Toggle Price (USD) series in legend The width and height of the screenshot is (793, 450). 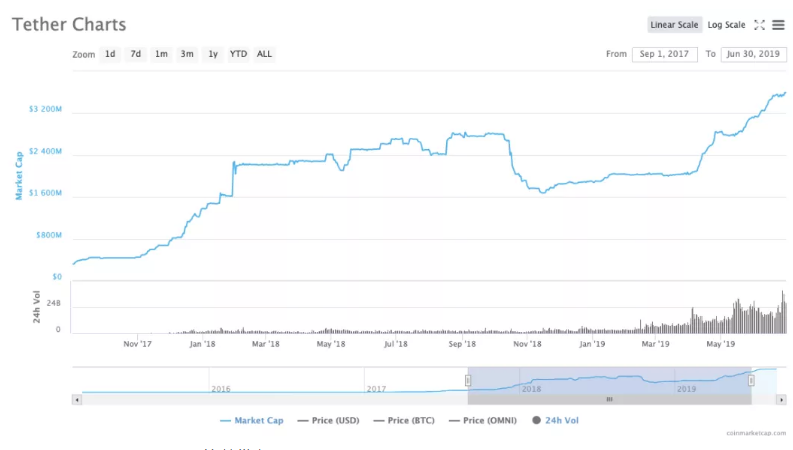coord(328,420)
